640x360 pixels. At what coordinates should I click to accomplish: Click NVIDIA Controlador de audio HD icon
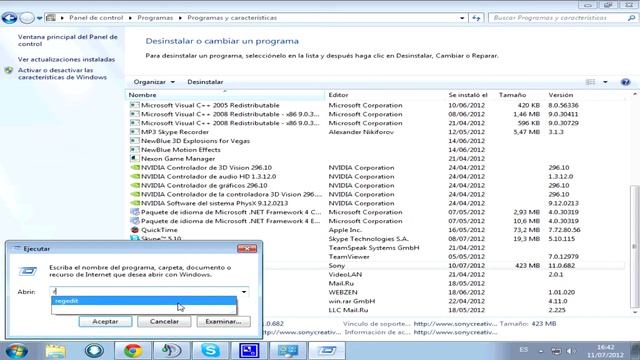134,176
